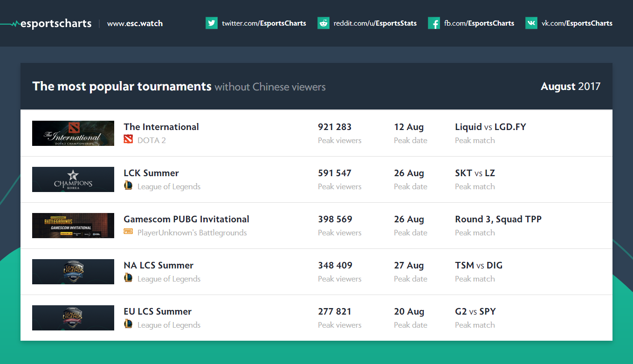
Task: Open vk.com/EsportsCharts link
Action: (577, 23)
